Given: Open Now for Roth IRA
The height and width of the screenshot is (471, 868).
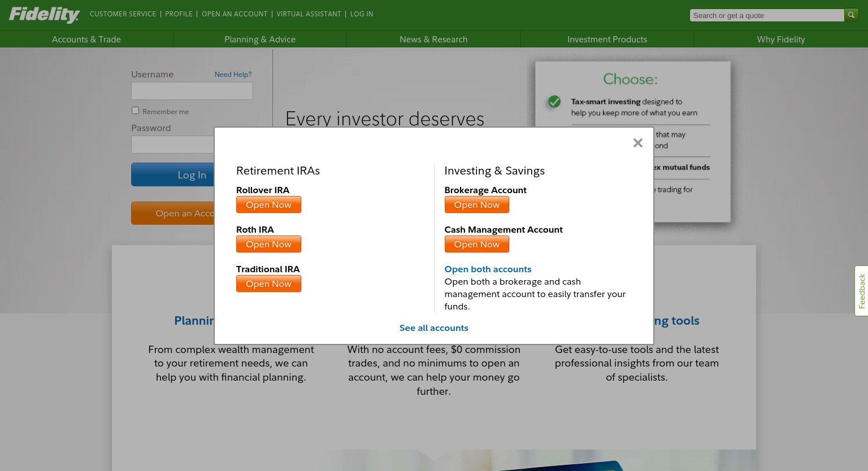Looking at the screenshot, I should pos(268,244).
